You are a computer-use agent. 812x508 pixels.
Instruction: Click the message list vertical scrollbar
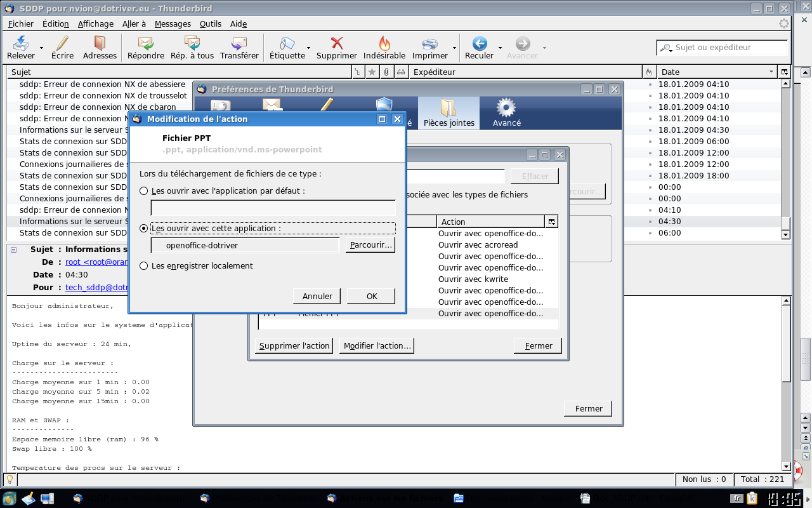tap(786, 159)
